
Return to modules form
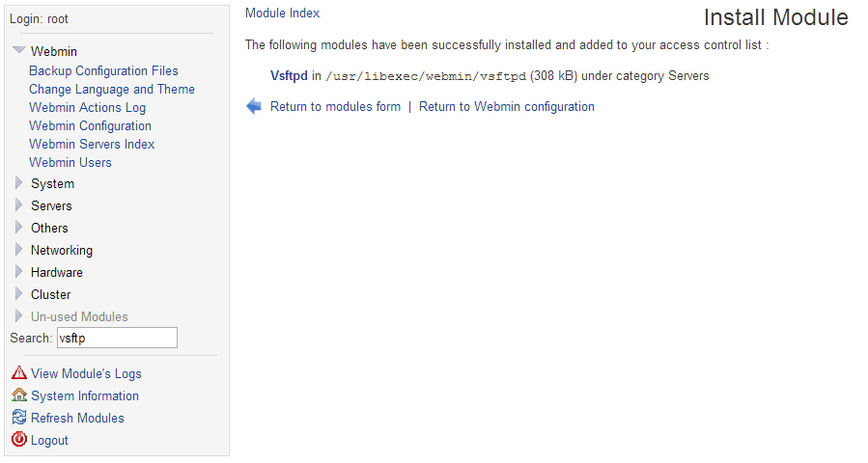point(335,106)
